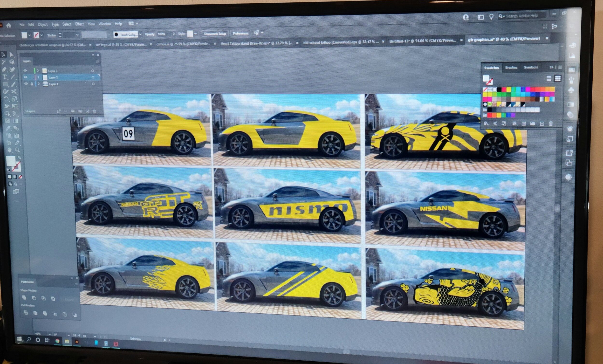Open the stroke color dropdown in control bar
603x364 pixels.
[41, 35]
